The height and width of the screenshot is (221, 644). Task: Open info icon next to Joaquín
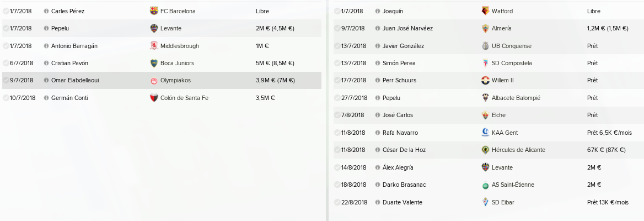click(378, 12)
